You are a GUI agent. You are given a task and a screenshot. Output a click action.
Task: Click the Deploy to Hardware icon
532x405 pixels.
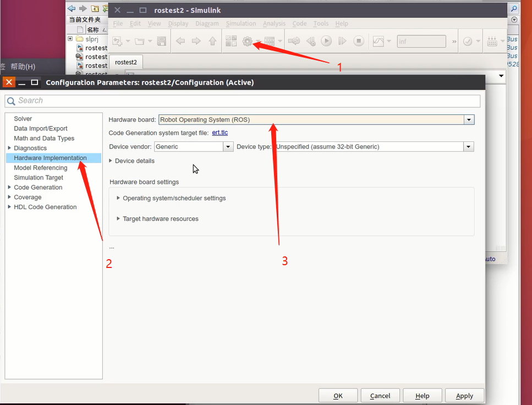coord(492,41)
